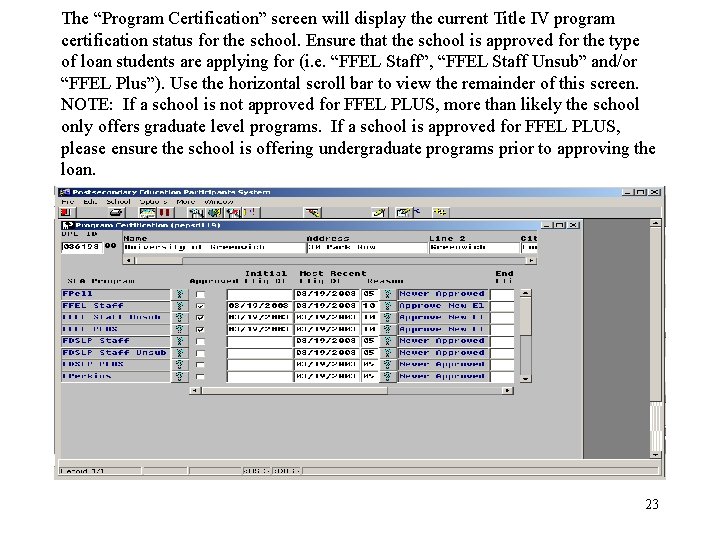Screen dimensions: 720x540
Task: Click the FFEL Staff Initial Elig Dt field
Action: tap(259, 306)
